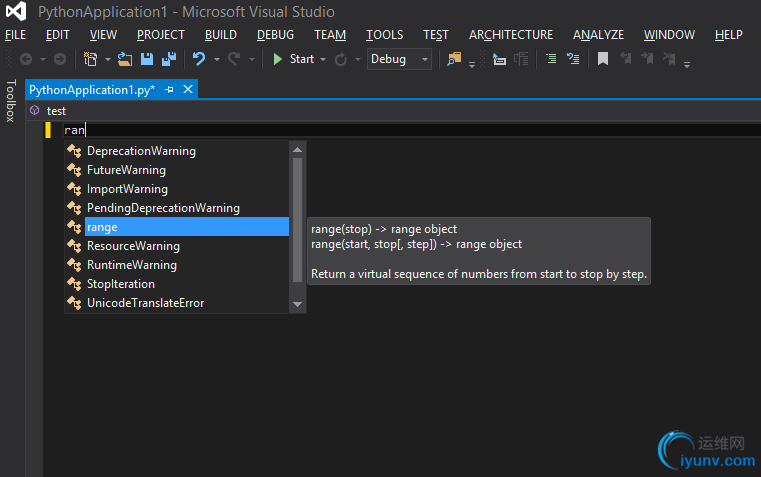
Task: Open the New Project dropdown arrow
Action: click(108, 60)
